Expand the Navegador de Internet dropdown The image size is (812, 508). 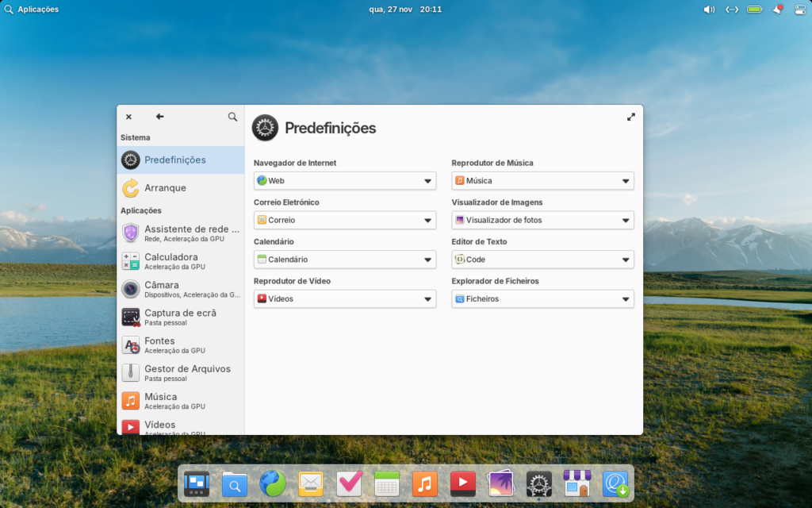(345, 181)
